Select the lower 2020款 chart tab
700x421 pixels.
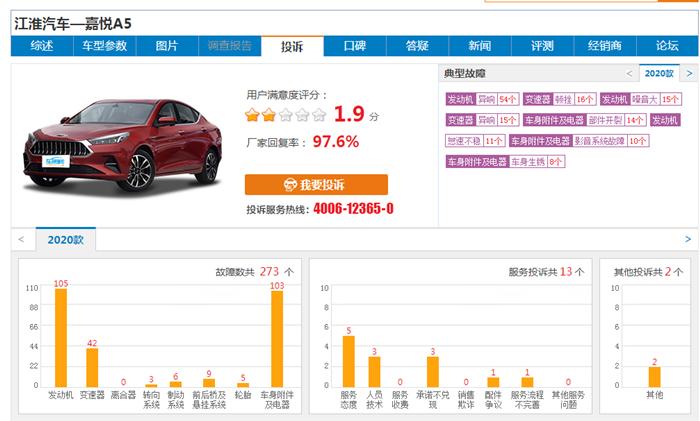click(66, 240)
